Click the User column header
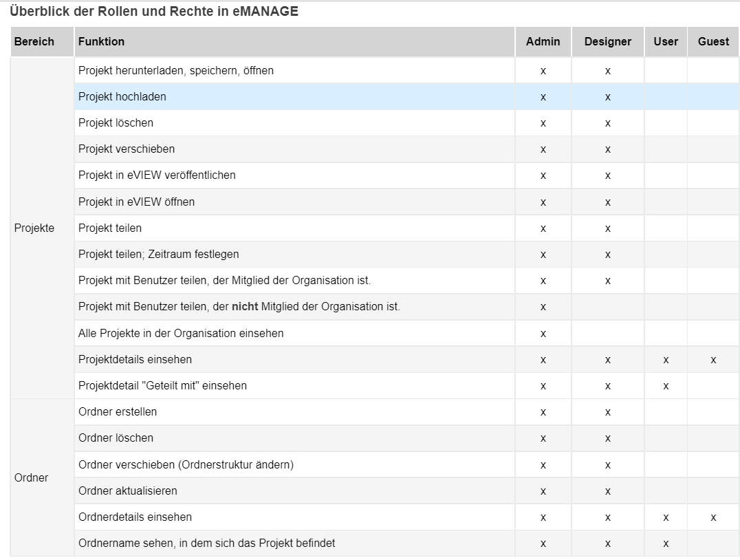 click(666, 41)
